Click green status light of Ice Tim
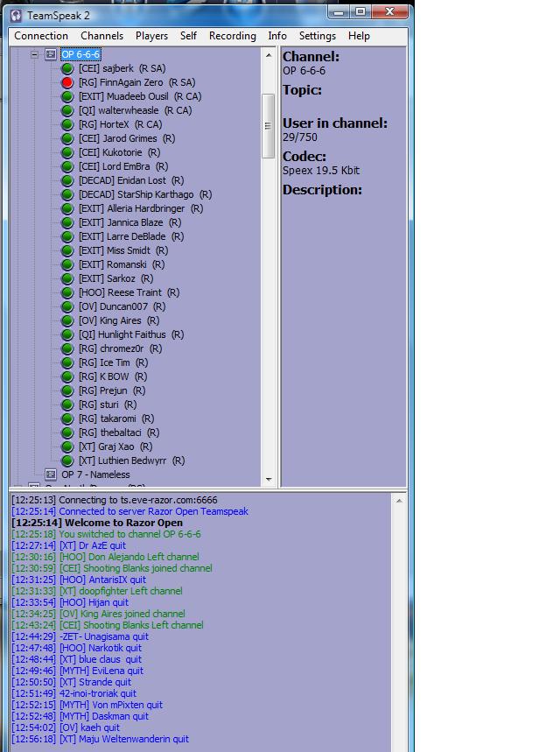The height and width of the screenshot is (752, 560). 67,362
